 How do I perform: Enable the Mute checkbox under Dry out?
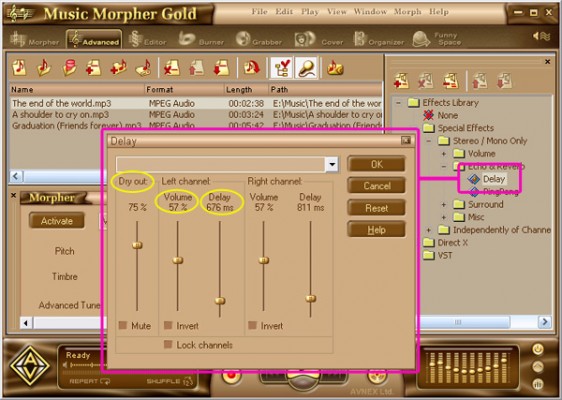coord(123,325)
